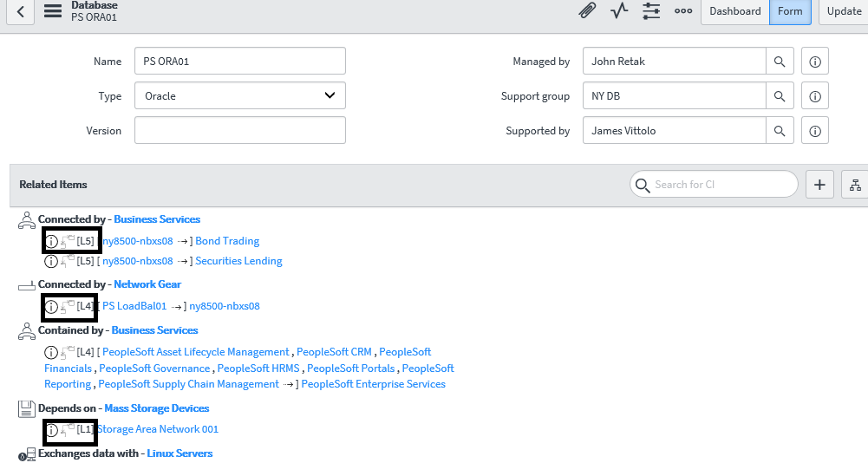Image resolution: width=868 pixels, height=463 pixels.
Task: Open ny8500-nbxs08 link after PS LoadBal01
Action: tap(225, 306)
